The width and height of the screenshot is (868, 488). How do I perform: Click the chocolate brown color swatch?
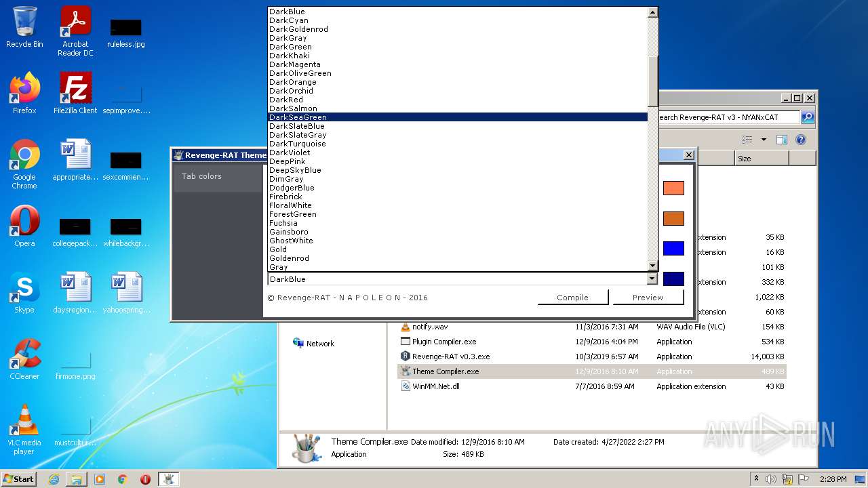coord(673,218)
